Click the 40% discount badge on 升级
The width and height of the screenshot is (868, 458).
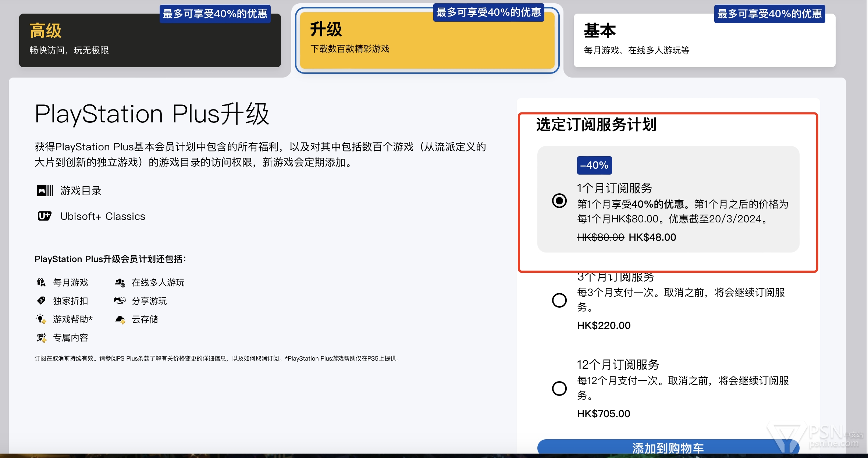coord(488,12)
